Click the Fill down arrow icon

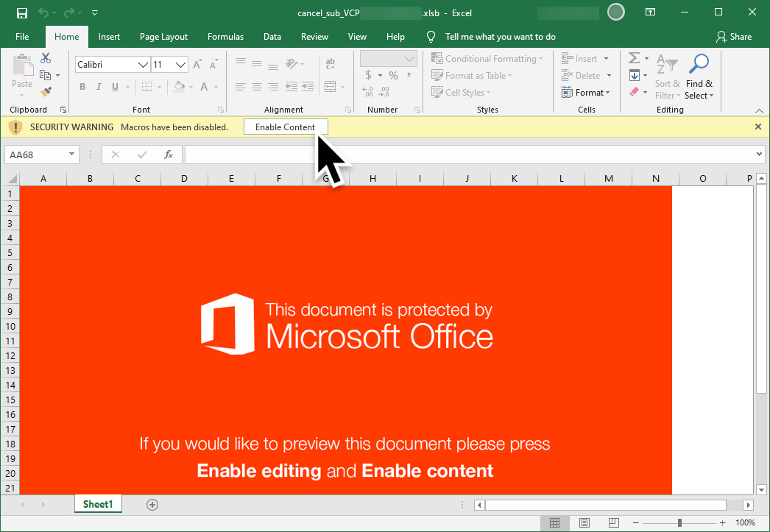pos(634,75)
